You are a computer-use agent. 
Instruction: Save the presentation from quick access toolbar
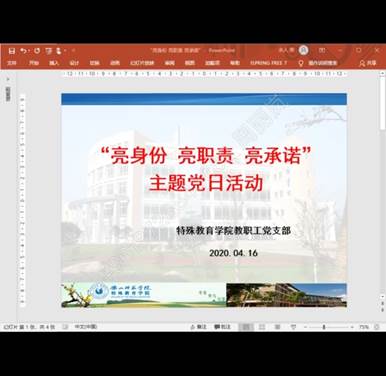[x=12, y=51]
